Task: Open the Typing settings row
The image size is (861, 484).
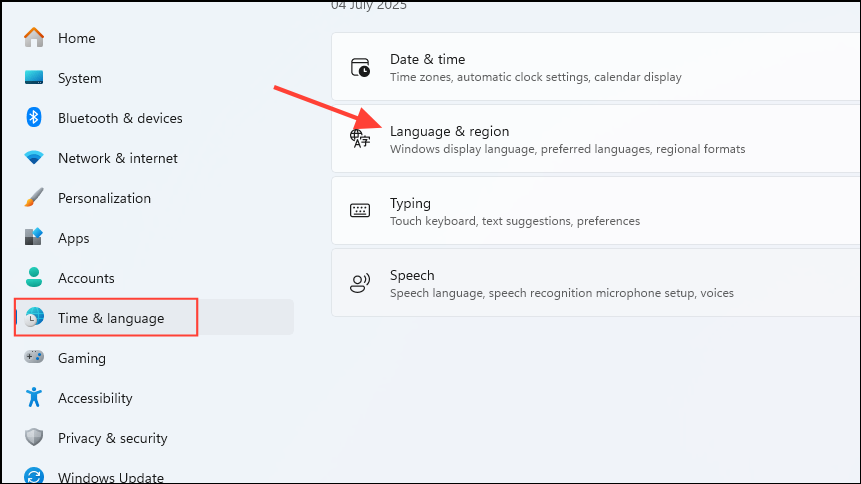Action: [595, 211]
